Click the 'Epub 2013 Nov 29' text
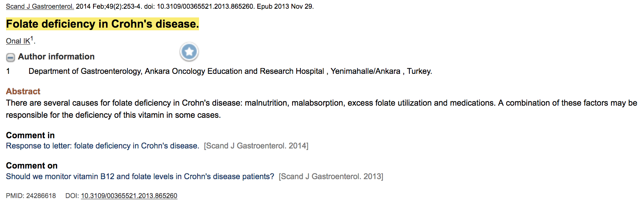Viewport: 644px width, 203px height. tap(285, 6)
